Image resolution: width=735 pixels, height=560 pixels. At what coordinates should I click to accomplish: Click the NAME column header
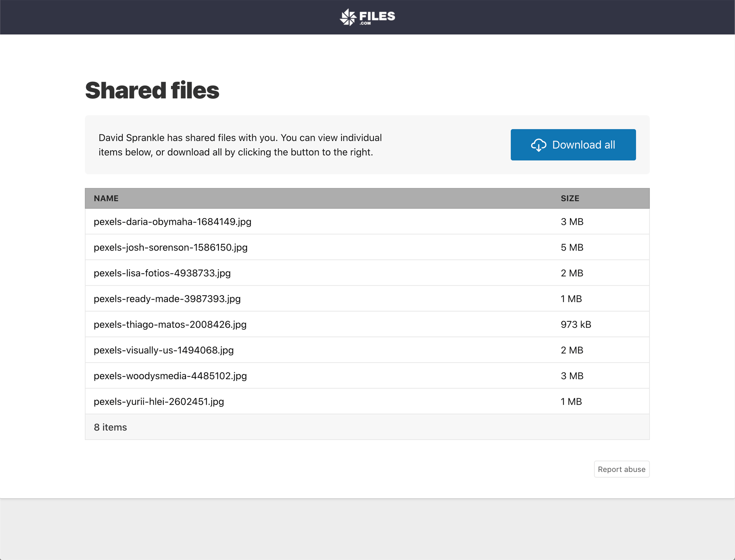(x=106, y=198)
